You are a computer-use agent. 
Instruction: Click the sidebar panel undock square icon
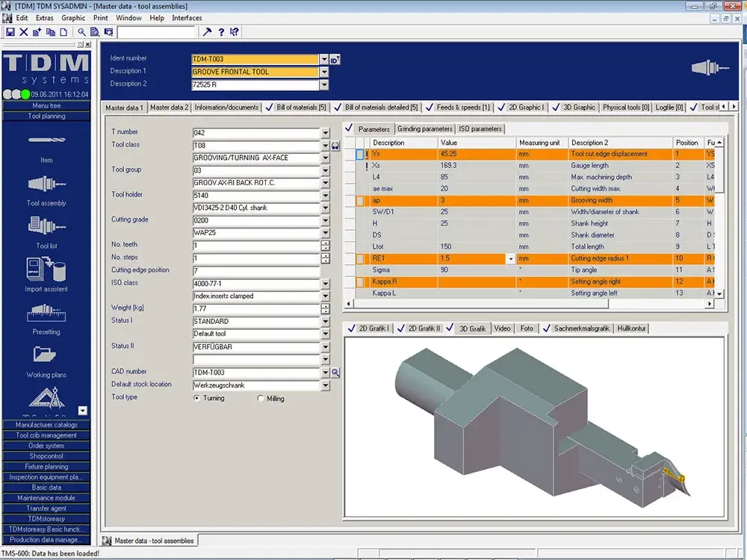[80, 44]
